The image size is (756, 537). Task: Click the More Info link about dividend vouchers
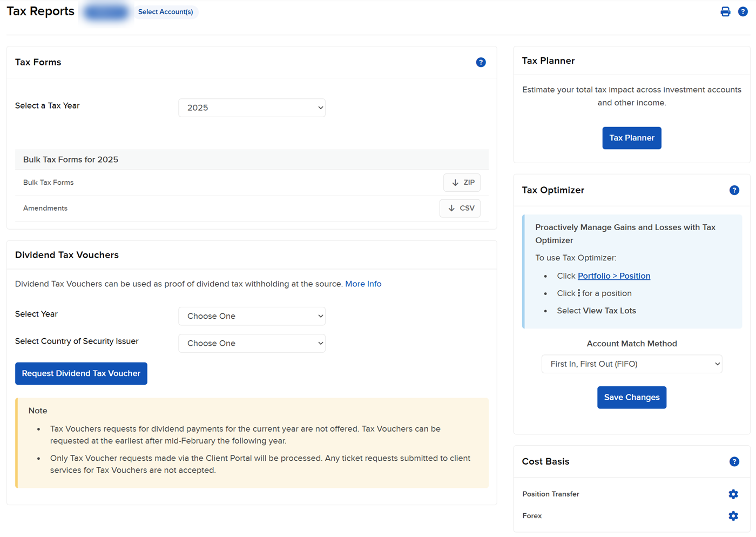(363, 284)
